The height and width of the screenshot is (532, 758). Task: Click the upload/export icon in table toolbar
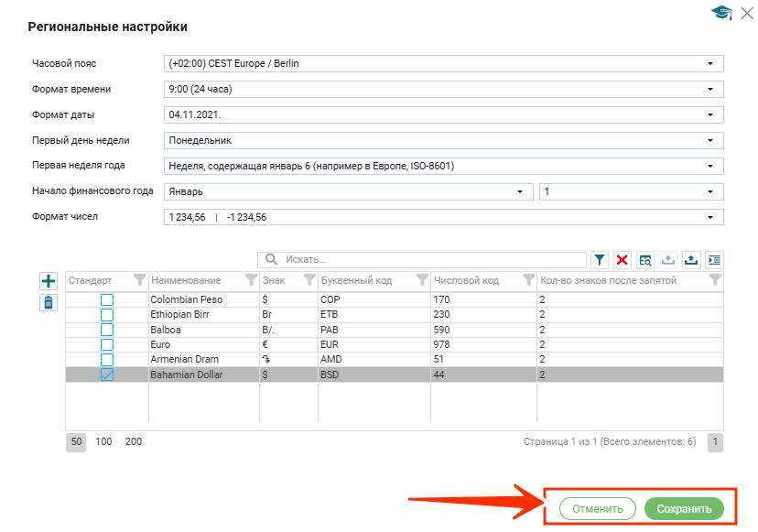691,260
